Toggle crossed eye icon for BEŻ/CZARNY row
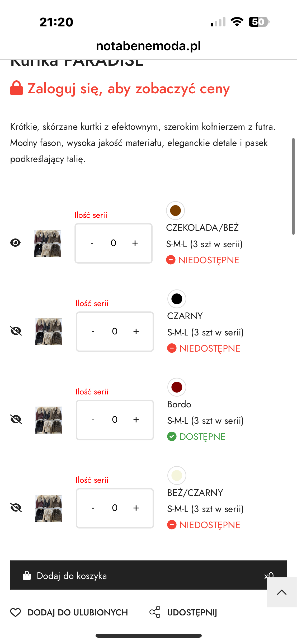This screenshot has width=297, height=644. 16,508
